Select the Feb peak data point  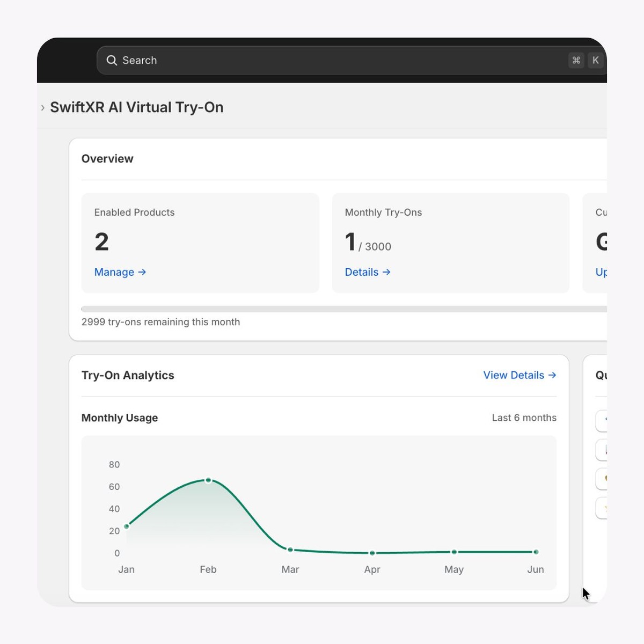[x=208, y=480]
